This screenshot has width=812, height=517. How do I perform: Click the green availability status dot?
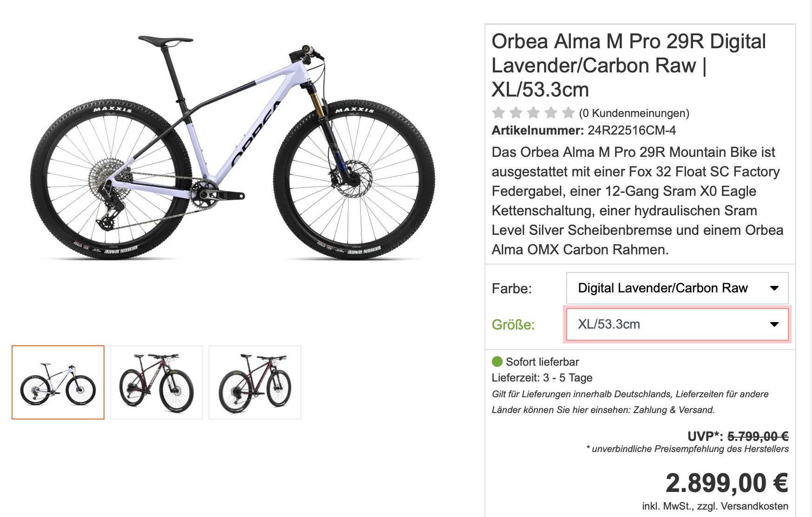pyautogui.click(x=497, y=362)
